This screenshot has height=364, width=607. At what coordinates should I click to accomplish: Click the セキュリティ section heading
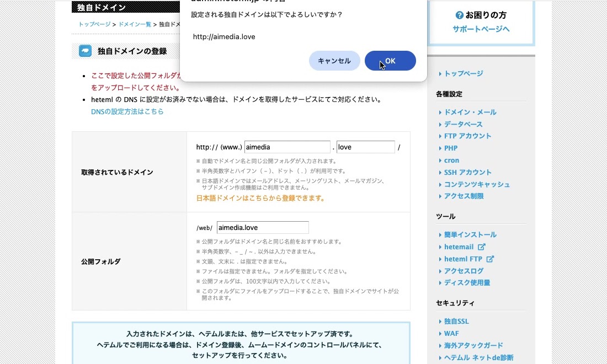click(455, 303)
